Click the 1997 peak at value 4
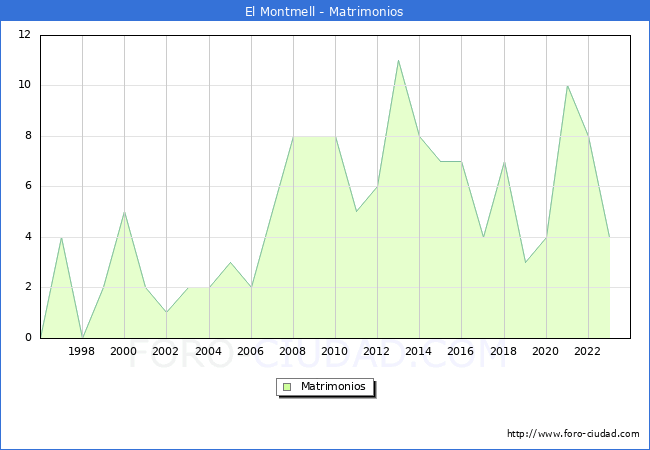This screenshot has height=450, width=650. coord(61,237)
